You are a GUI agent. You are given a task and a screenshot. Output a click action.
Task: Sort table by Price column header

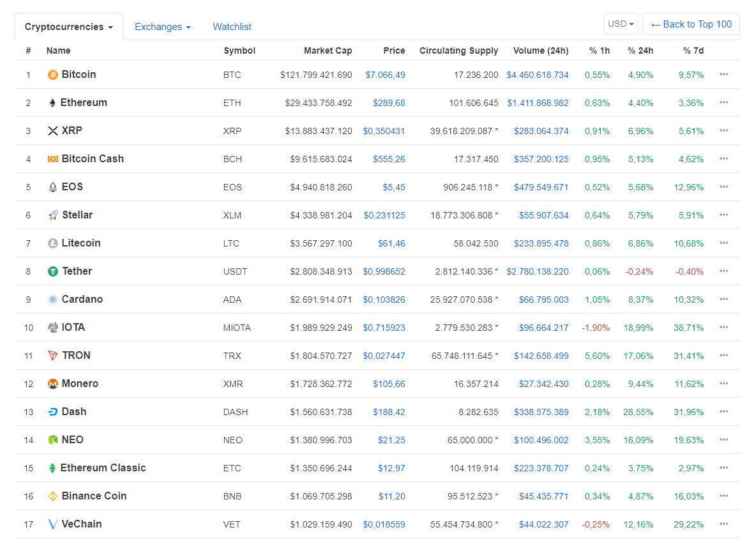tap(394, 50)
